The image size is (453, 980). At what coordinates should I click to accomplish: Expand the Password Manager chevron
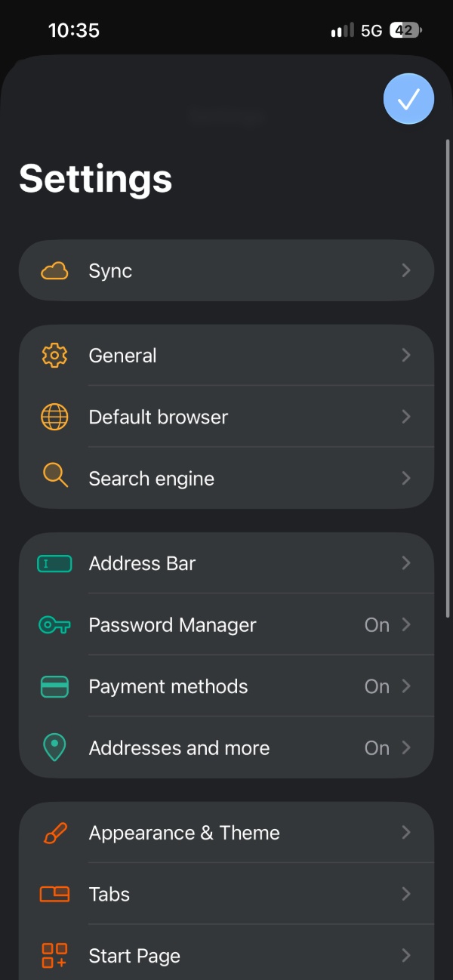pyautogui.click(x=406, y=624)
